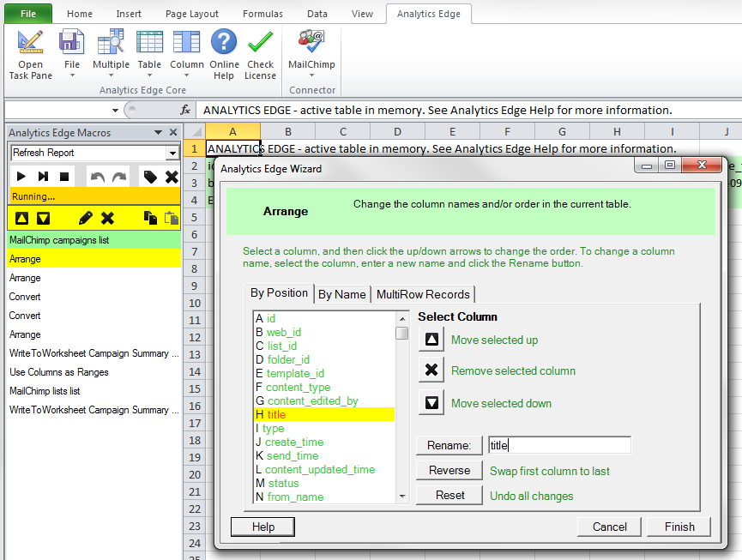The image size is (742, 560).
Task: Expand the Refresh Report macro dropdown
Action: 172,153
